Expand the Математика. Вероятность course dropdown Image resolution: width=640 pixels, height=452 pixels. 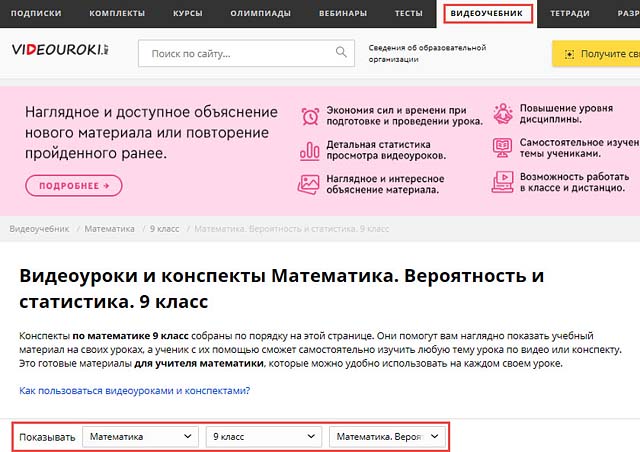tap(388, 437)
